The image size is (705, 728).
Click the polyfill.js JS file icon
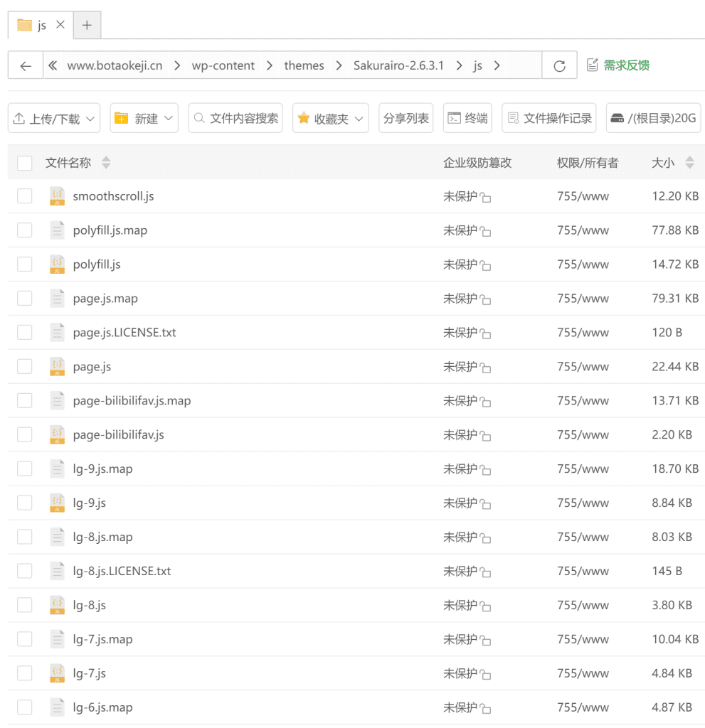pos(57,264)
